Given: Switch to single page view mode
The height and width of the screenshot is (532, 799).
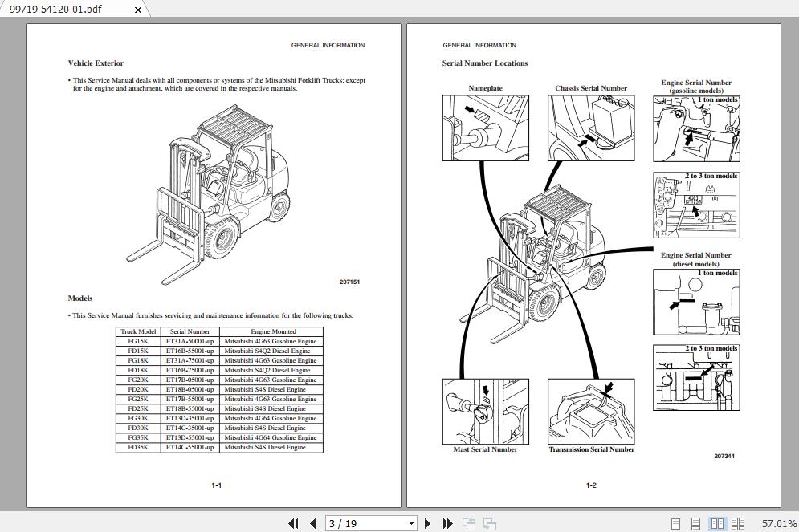Looking at the screenshot, I should 675,522.
